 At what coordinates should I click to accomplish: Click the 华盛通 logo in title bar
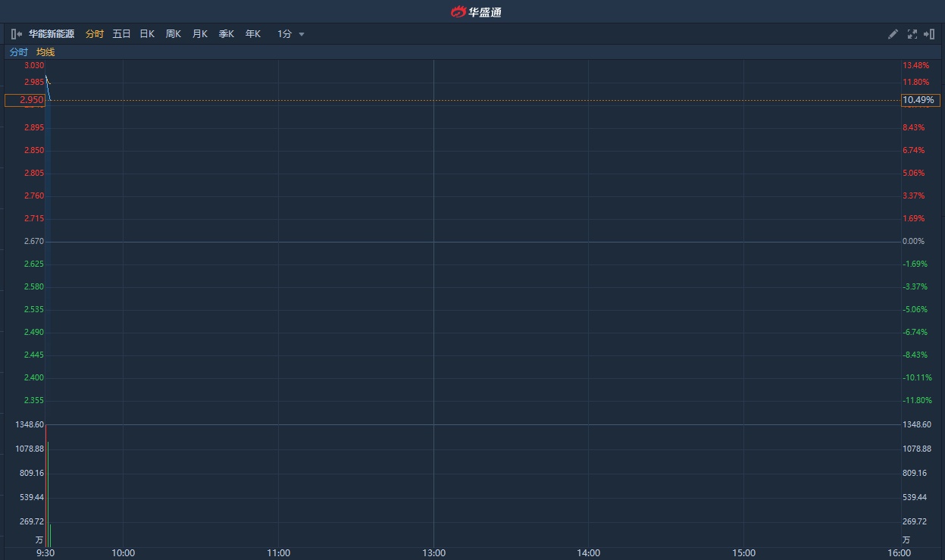[476, 11]
